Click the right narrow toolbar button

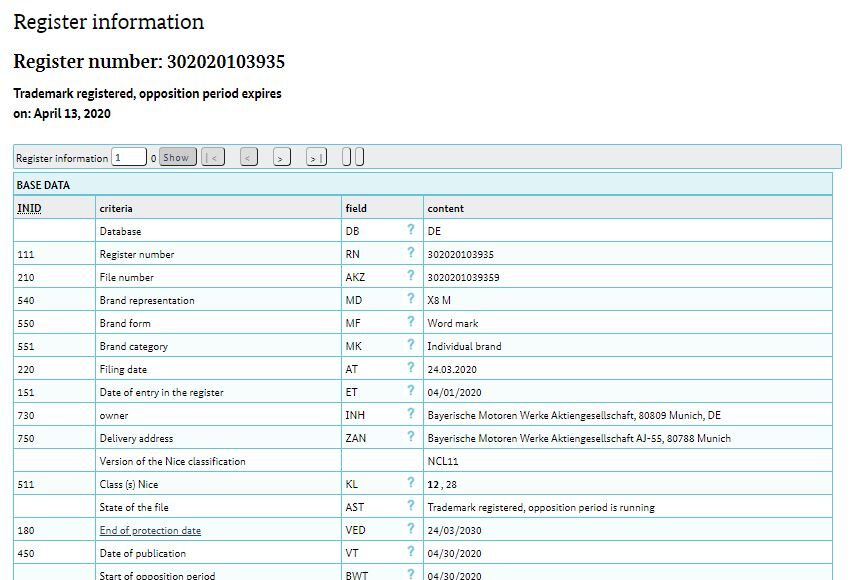click(360, 157)
